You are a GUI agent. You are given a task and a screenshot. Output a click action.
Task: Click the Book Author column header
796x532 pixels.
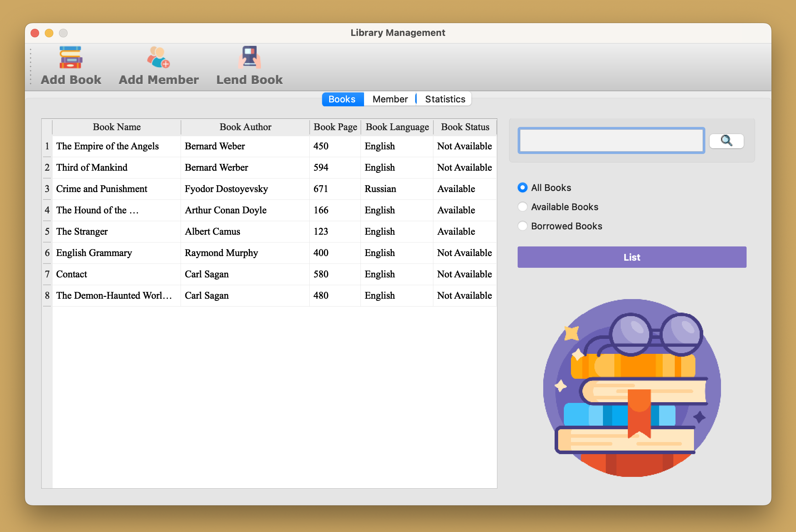click(245, 127)
